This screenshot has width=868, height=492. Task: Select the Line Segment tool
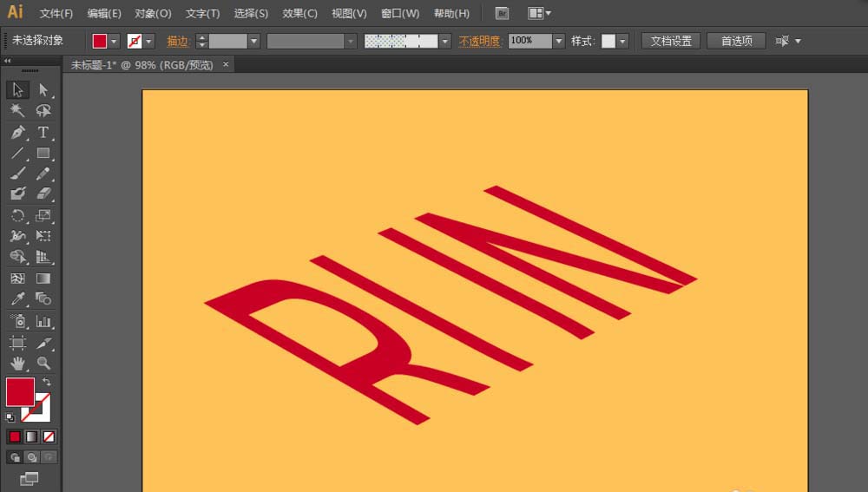(17, 153)
